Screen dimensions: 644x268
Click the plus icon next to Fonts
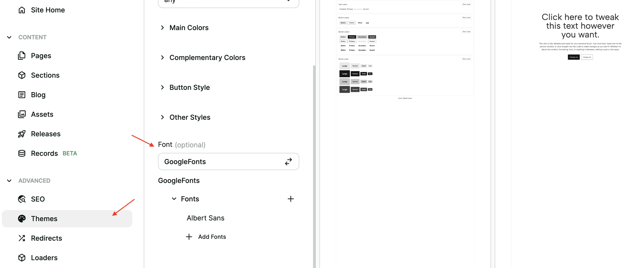click(291, 199)
